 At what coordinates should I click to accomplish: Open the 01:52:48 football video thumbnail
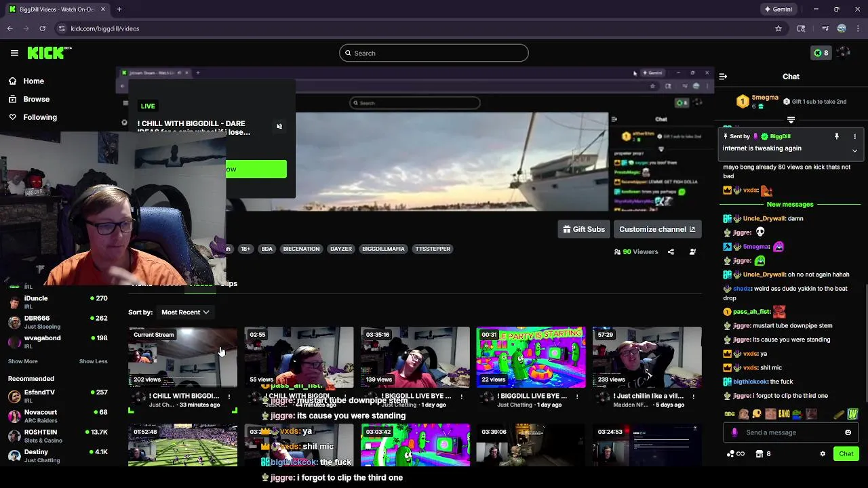coord(183,445)
